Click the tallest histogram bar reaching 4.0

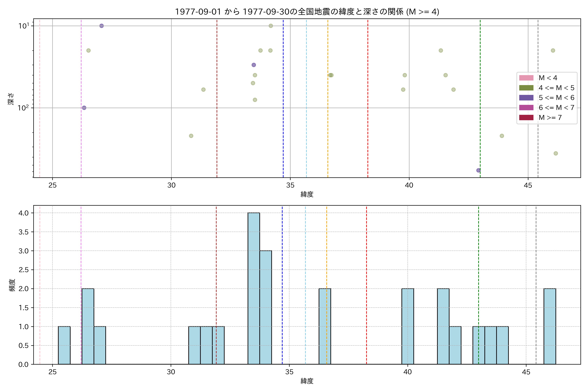click(253, 288)
